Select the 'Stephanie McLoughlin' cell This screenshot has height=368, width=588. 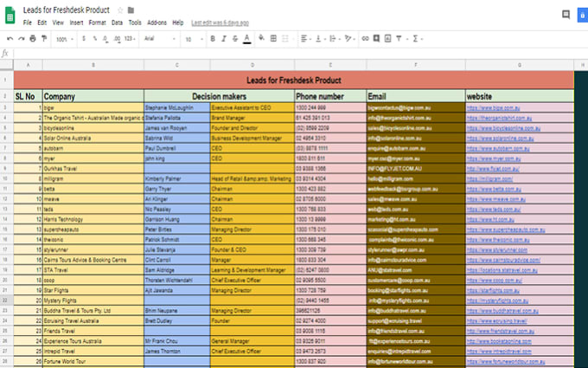pos(177,107)
